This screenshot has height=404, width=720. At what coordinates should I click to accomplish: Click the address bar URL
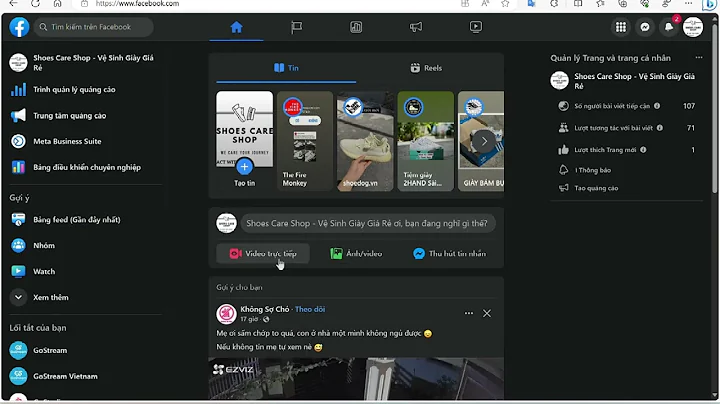click(137, 4)
